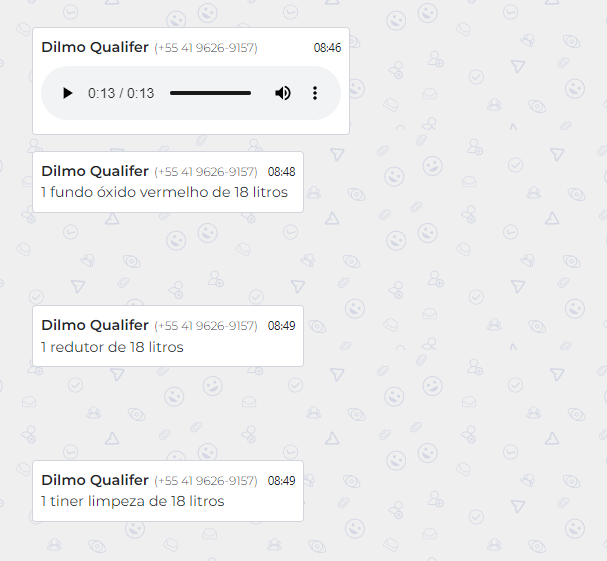
Task: Open the audio player three-dot menu
Action: [x=315, y=93]
